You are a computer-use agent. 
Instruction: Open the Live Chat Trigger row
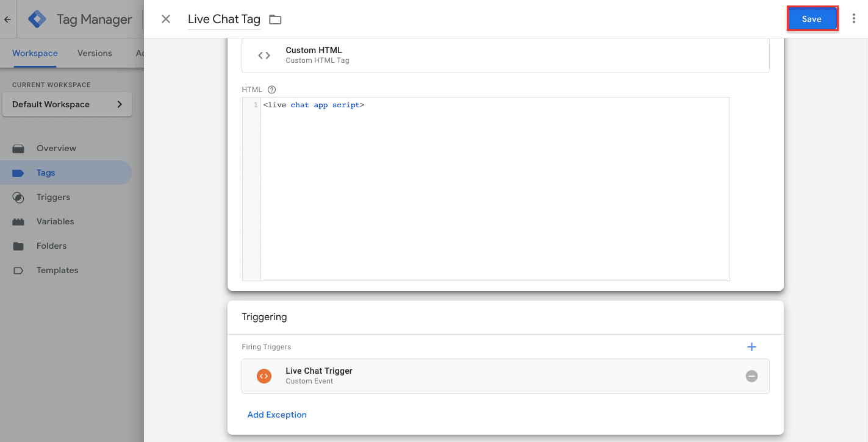point(506,376)
